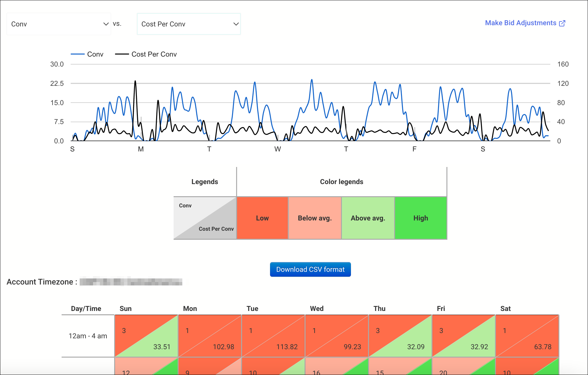Click the Cost Per Conv dropdown chevron arrow

236,24
